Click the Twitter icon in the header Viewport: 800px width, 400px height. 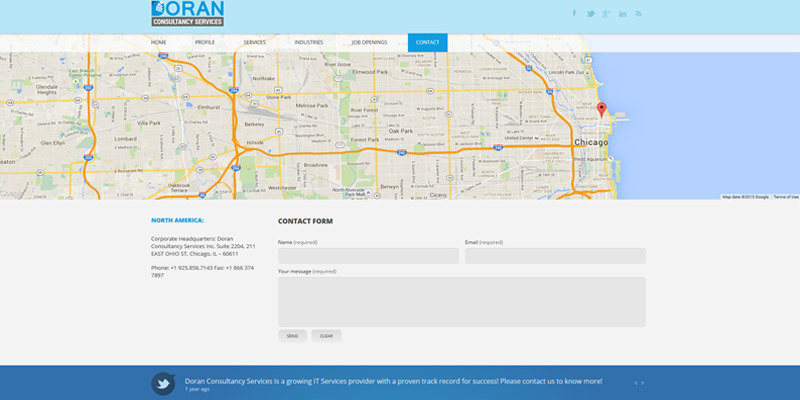[x=591, y=14]
